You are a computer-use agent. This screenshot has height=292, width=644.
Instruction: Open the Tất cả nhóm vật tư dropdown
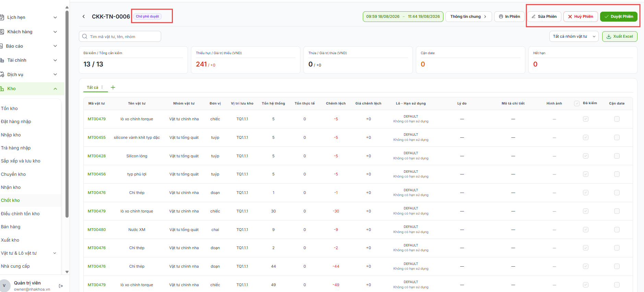(x=574, y=36)
